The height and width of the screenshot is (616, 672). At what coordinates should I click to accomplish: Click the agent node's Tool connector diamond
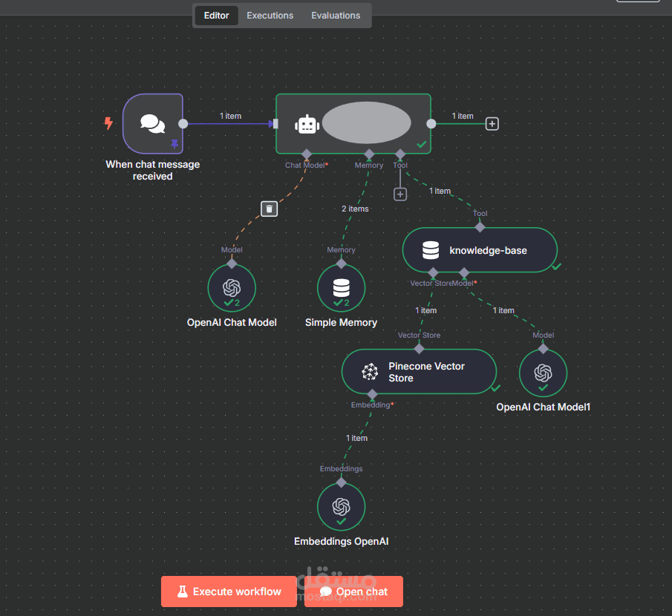(400, 154)
